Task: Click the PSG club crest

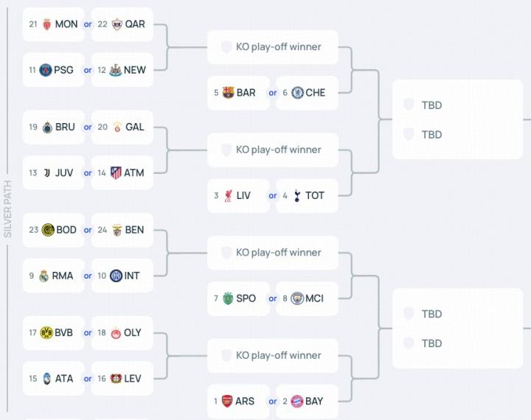Action: pos(46,70)
